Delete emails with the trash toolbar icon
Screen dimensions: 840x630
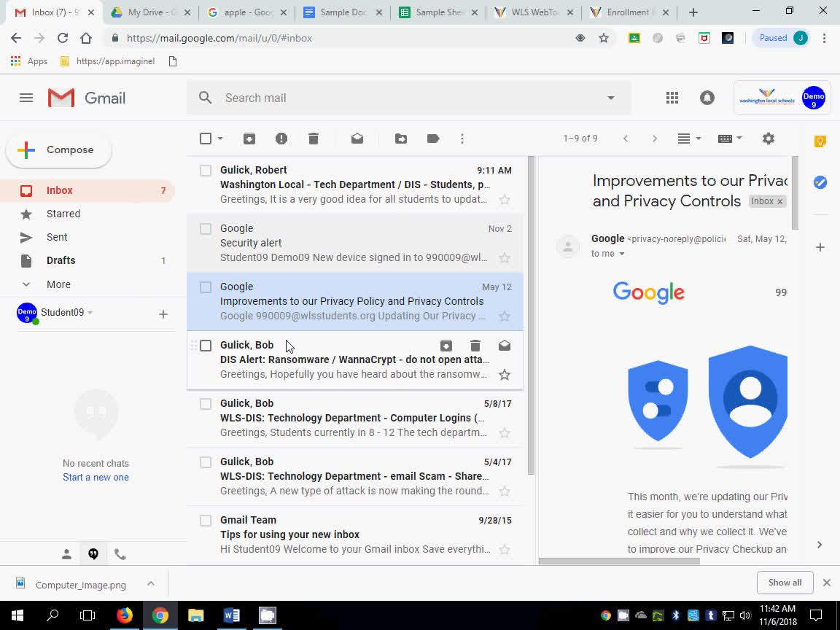point(313,138)
